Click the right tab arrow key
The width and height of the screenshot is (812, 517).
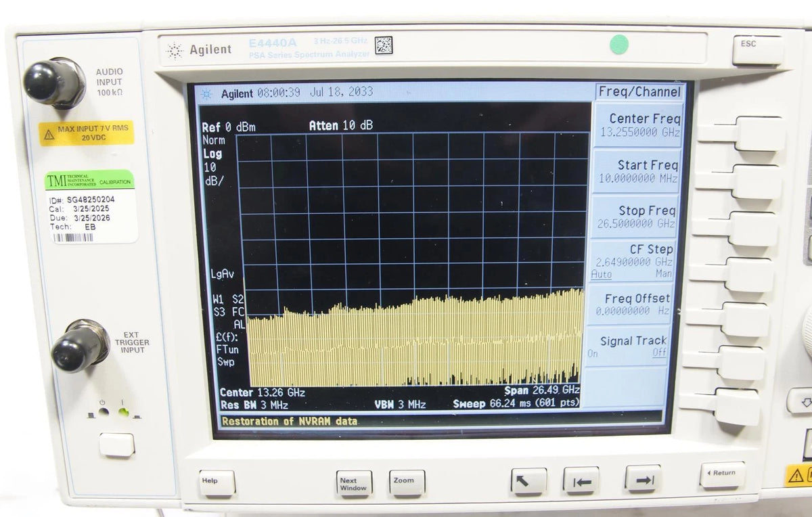point(642,478)
